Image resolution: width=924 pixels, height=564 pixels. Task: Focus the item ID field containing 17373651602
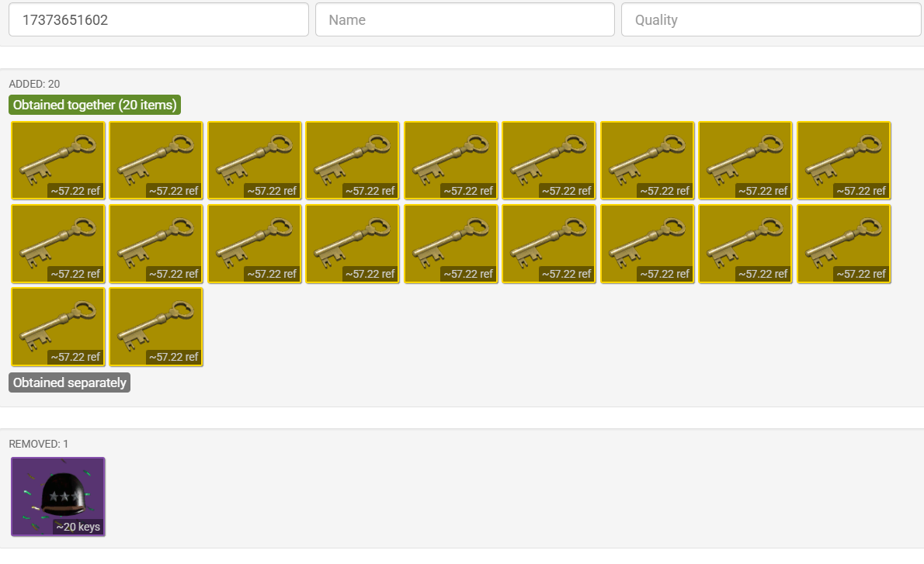[x=158, y=19]
